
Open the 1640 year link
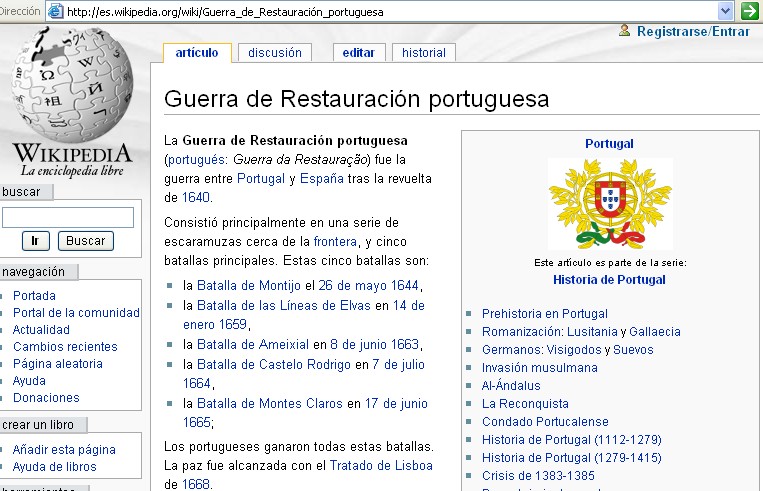click(x=196, y=197)
